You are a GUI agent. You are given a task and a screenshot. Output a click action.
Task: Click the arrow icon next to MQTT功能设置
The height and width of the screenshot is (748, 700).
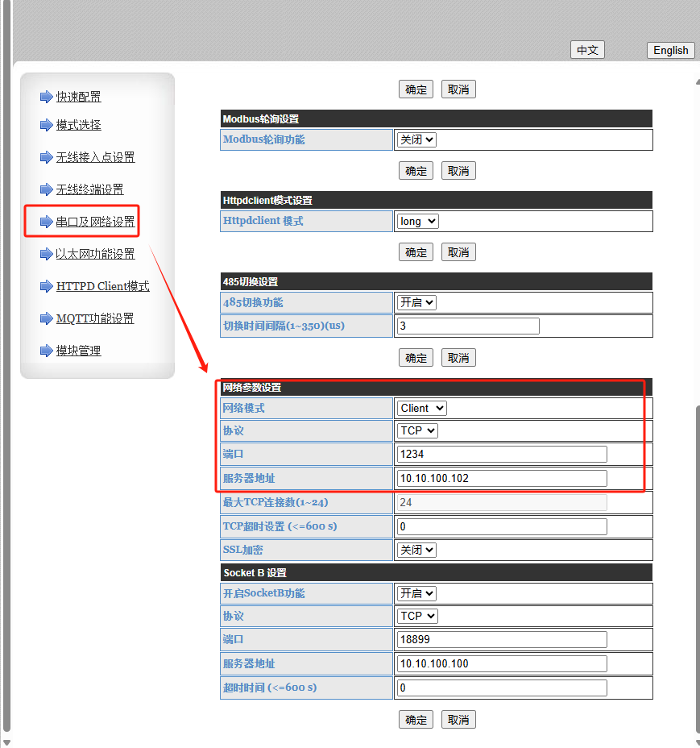pyautogui.click(x=46, y=318)
